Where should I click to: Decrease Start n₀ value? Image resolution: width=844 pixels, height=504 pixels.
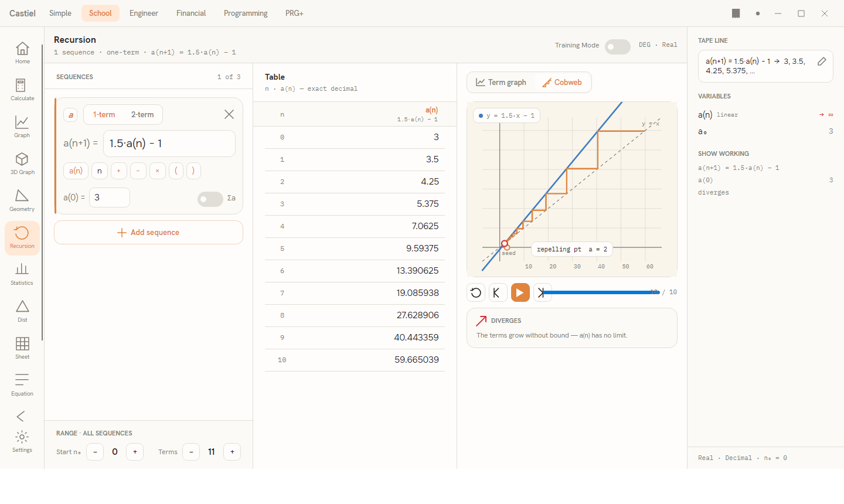pos(95,452)
